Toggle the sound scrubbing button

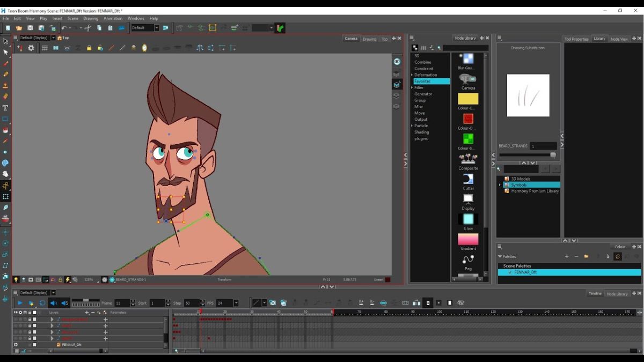64,303
